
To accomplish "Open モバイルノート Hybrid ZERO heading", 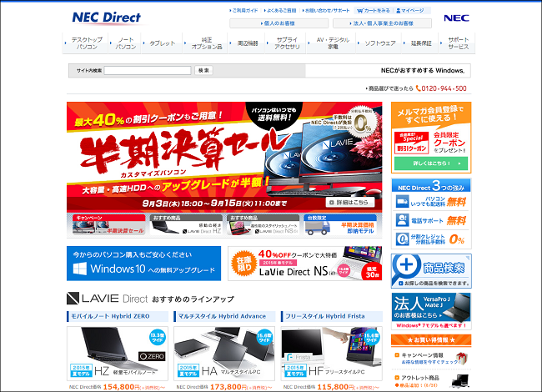I will 118,316.
